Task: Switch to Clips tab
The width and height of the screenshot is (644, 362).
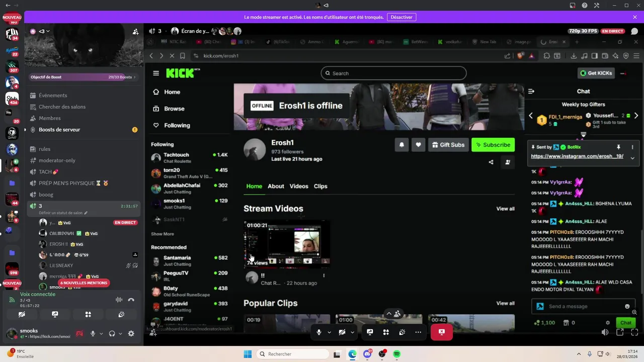Action: click(320, 186)
